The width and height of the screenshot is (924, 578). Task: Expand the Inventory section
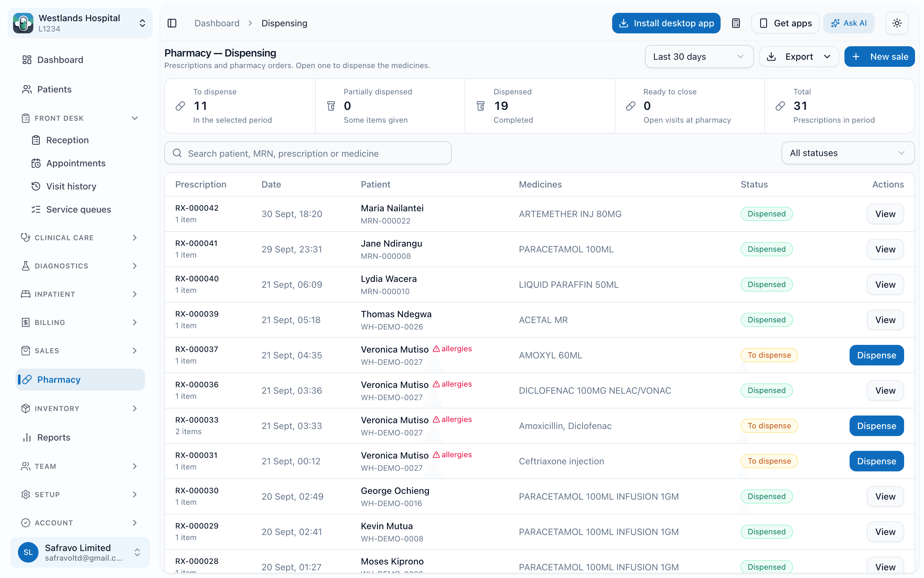[80, 408]
